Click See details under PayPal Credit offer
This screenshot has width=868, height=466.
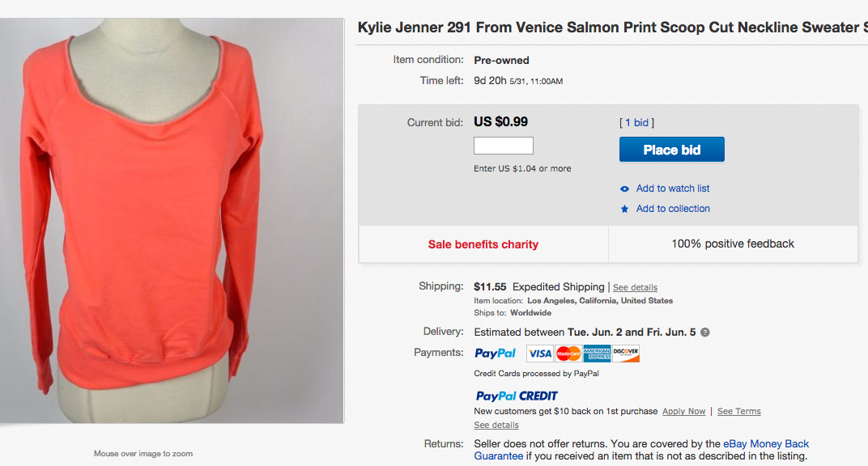[x=496, y=426]
